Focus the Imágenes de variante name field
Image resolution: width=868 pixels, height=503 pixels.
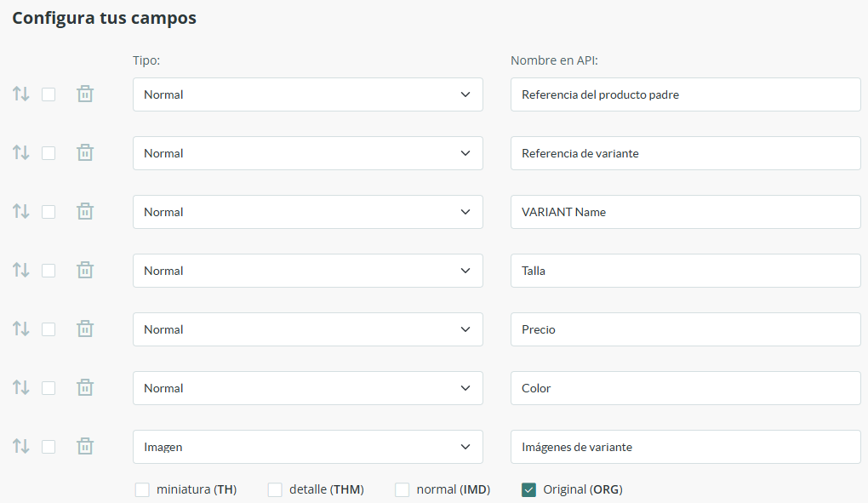685,447
